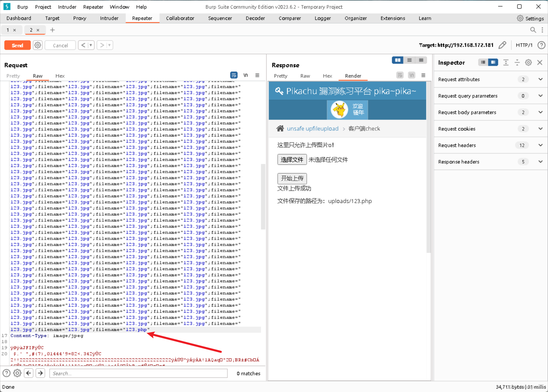Open history dropdown beside back arrow

click(91, 45)
